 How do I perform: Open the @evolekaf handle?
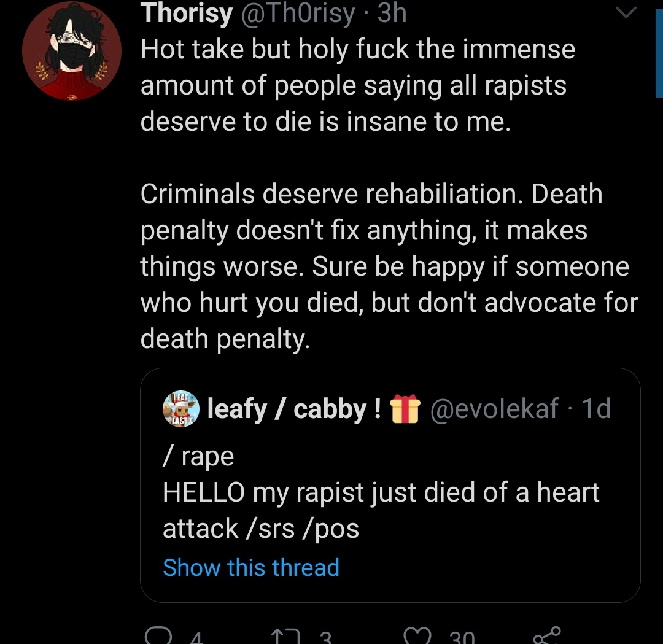click(x=494, y=408)
